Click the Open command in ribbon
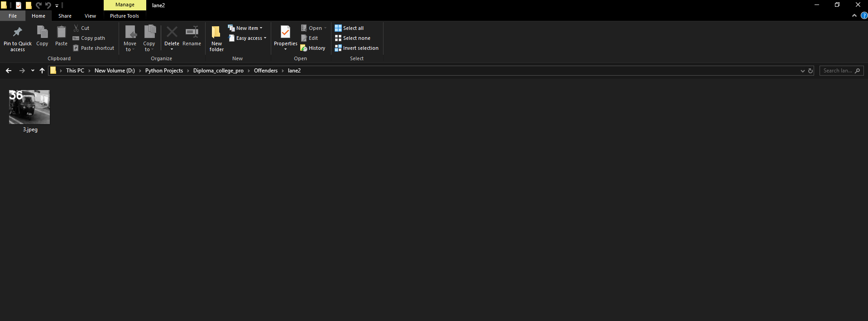868x321 pixels. pos(314,28)
